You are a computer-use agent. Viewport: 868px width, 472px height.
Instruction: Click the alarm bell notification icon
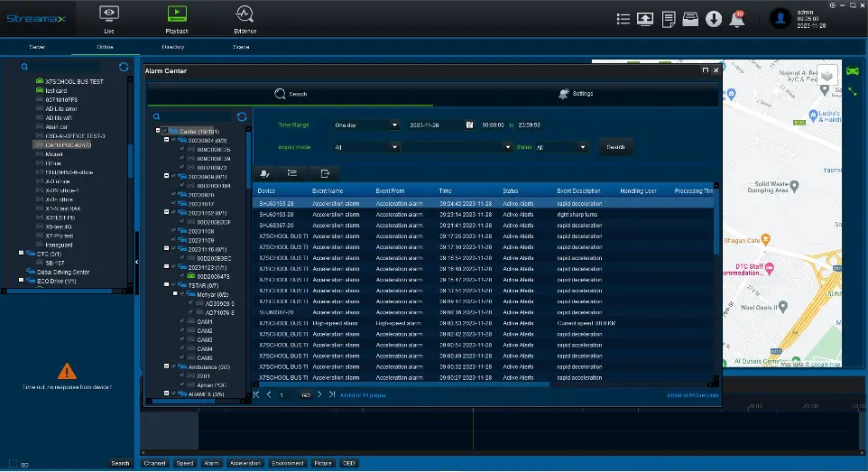point(737,19)
